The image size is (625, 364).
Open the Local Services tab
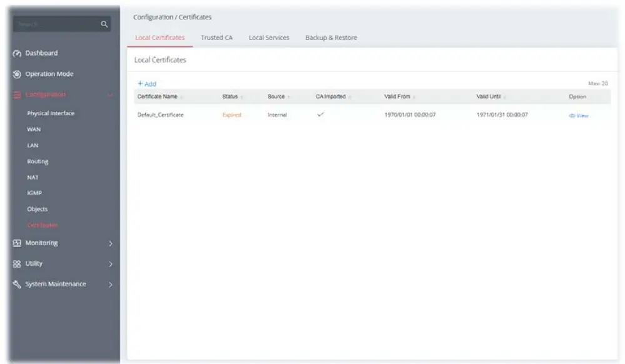[x=269, y=38]
